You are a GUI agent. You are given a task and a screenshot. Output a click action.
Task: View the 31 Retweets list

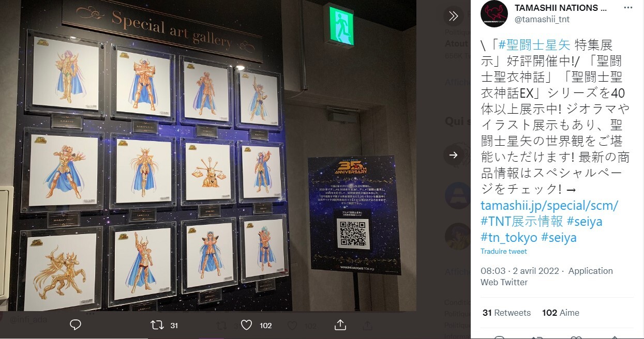[506, 313]
